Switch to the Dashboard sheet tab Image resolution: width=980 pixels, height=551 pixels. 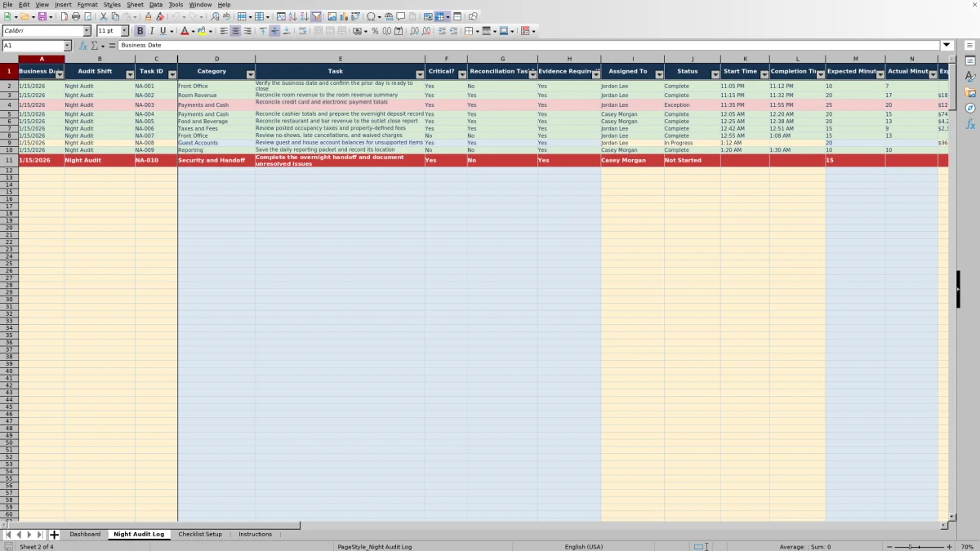tap(85, 534)
